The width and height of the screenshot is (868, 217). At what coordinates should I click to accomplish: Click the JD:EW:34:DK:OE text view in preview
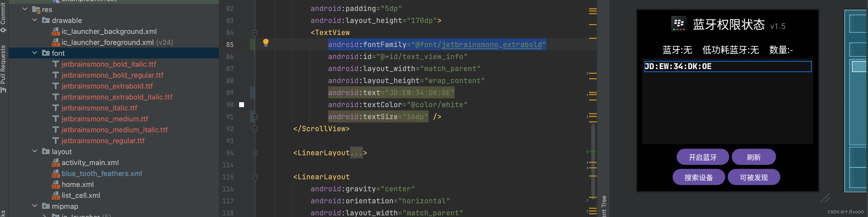click(x=727, y=66)
